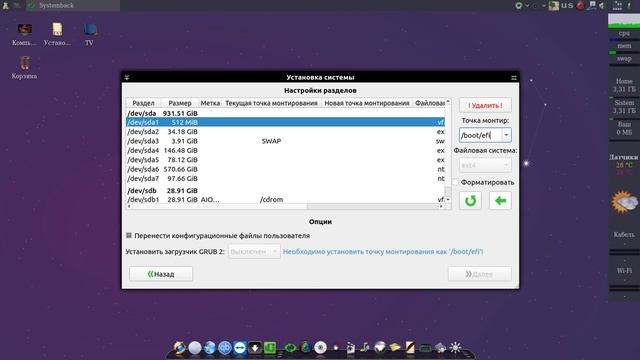Open the Компь... desktop icon

tap(24, 34)
